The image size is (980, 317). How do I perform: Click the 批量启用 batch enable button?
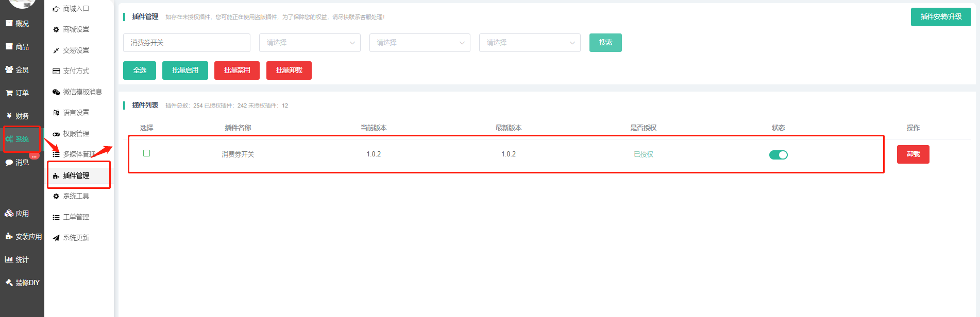[x=185, y=71]
